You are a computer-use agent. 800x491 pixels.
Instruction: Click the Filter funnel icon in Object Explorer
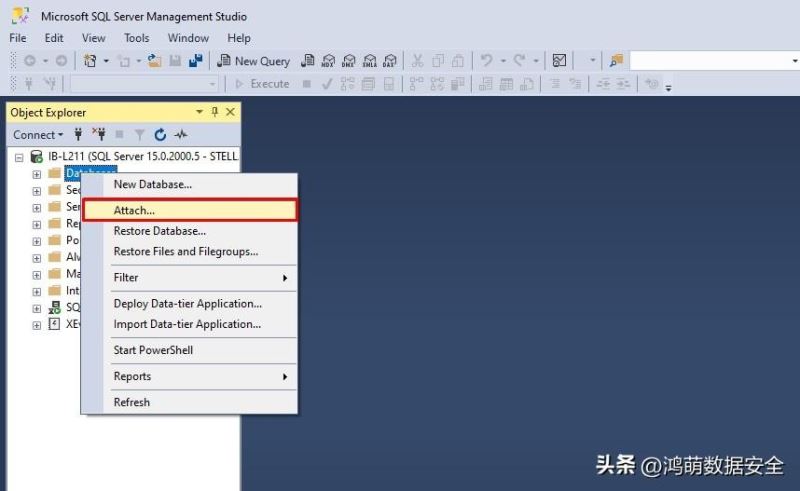click(139, 135)
